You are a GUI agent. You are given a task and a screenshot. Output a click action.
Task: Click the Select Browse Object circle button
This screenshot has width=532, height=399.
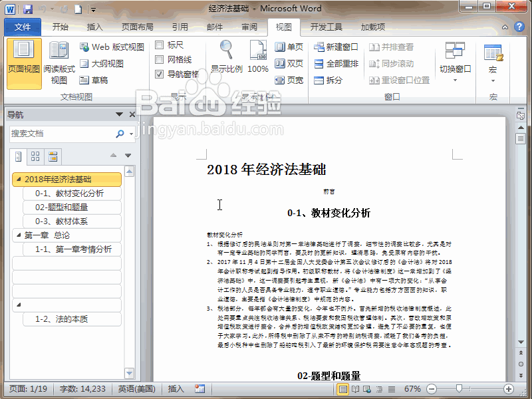pos(521,364)
